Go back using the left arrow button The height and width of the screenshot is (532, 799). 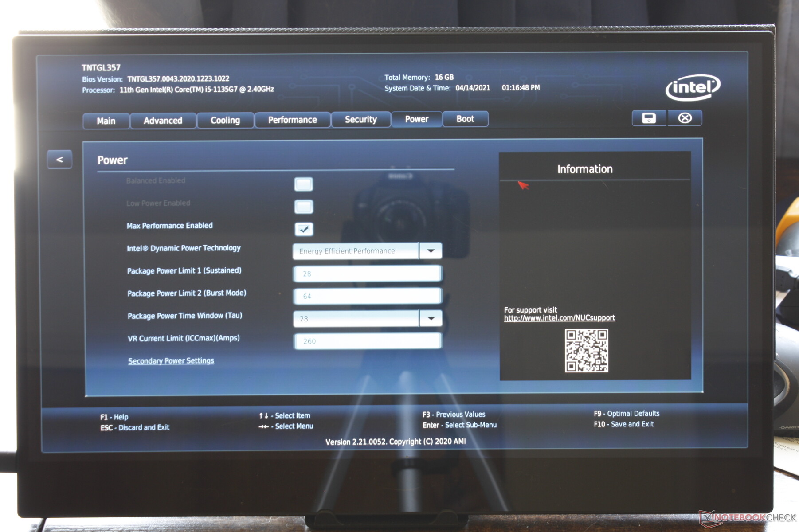[59, 160]
